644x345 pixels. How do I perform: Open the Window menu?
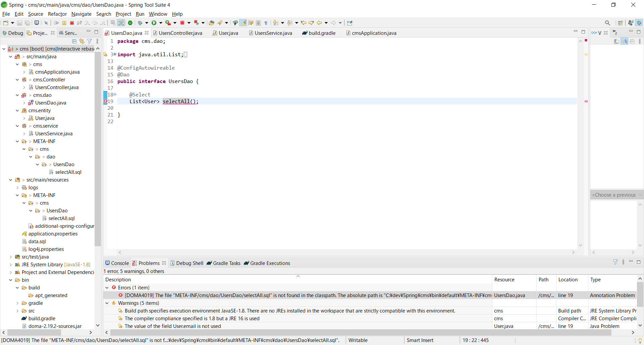pos(158,14)
